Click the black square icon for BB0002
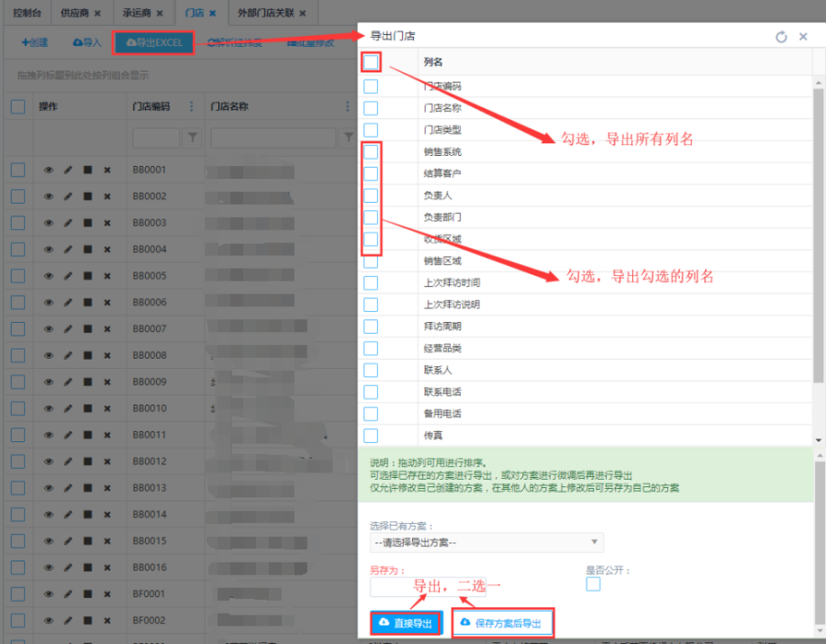Screen dimensions: 826x644 (x=88, y=196)
